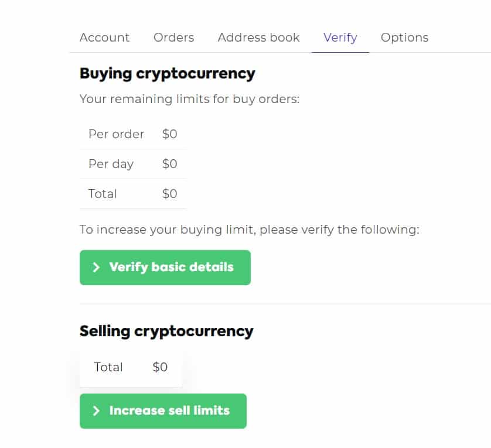Viewport: 491px width, 448px height.
Task: Select the Verify tab
Action: [x=340, y=37]
